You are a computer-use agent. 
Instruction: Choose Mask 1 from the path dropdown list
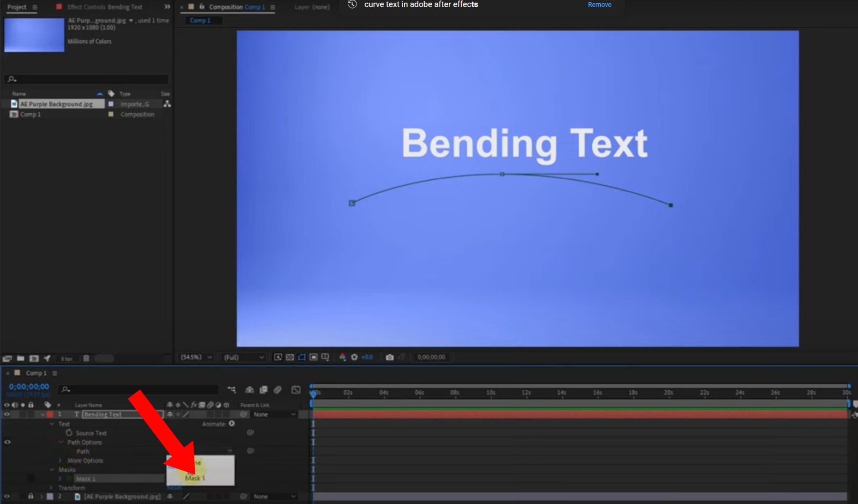pyautogui.click(x=195, y=478)
